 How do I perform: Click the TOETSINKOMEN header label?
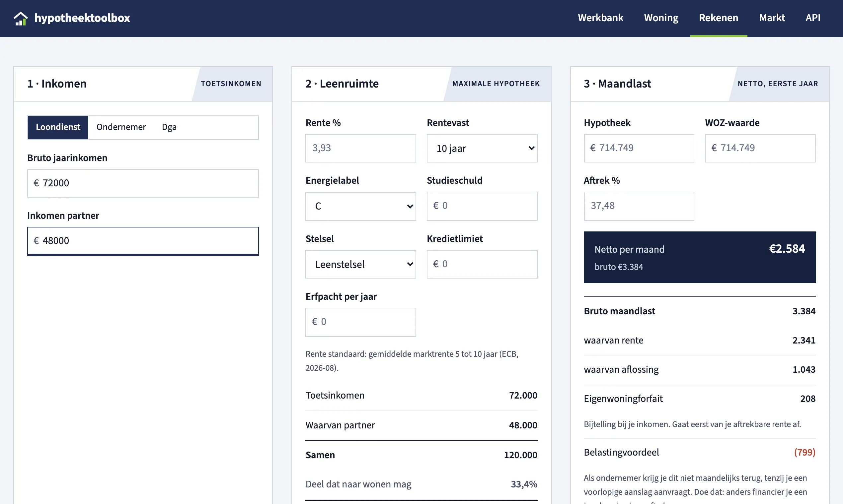[x=231, y=84]
